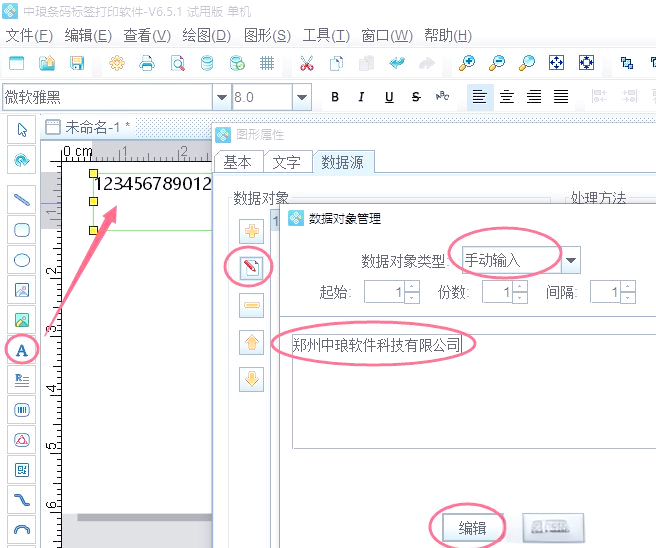
Task: Open the File menu (文件)
Action: click(x=29, y=36)
